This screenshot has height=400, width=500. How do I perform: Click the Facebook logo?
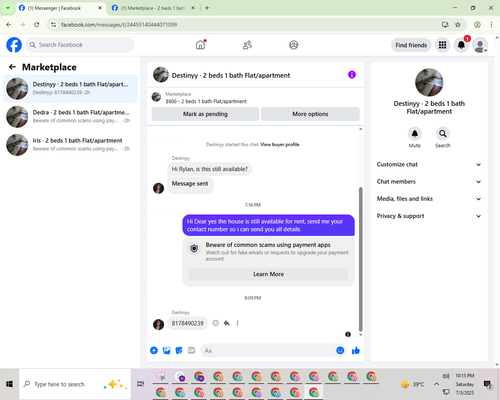click(x=14, y=45)
